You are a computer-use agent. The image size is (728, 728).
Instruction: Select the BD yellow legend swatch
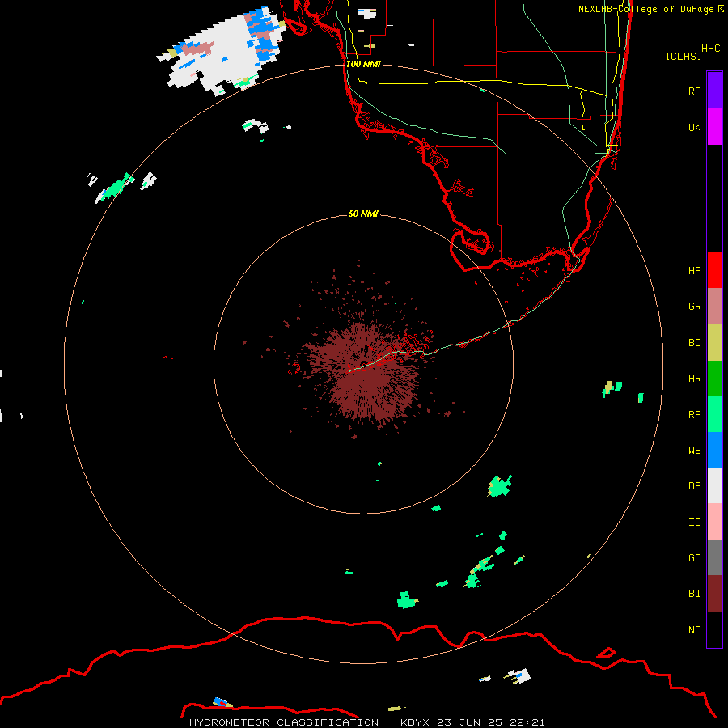(714, 343)
